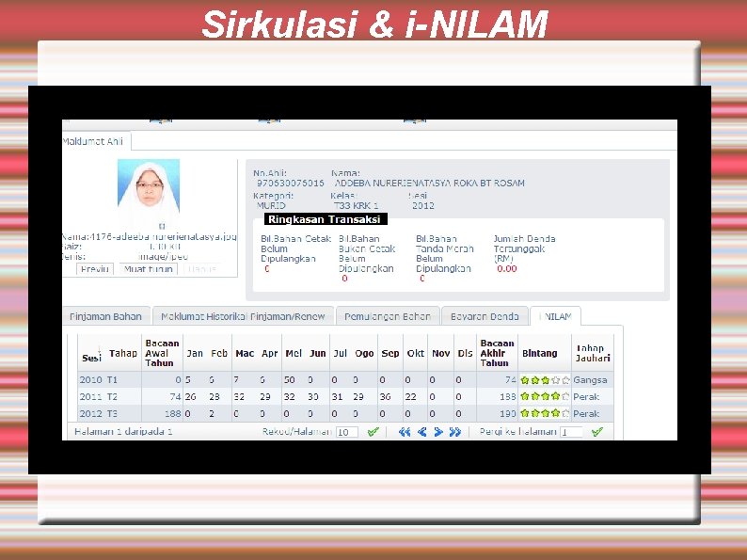747x560 pixels.
Task: Click the Bacaan Akhir Tahun value 190
Action: click(508, 414)
